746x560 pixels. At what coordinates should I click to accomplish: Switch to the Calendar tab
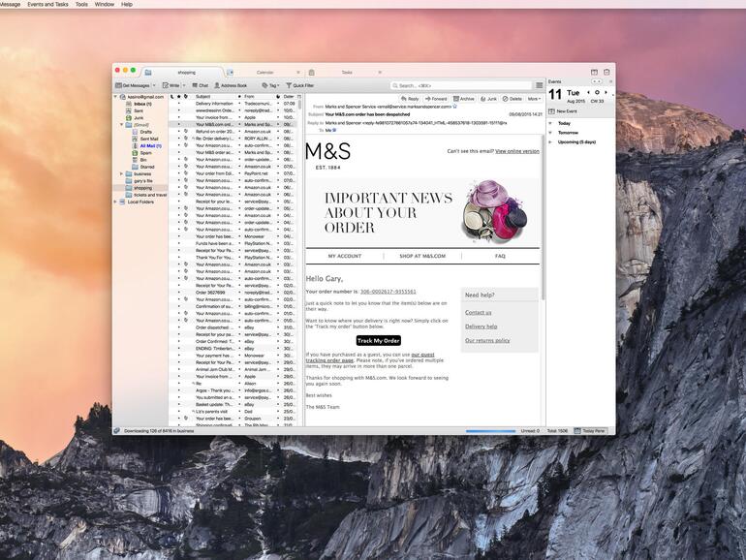[x=265, y=73]
